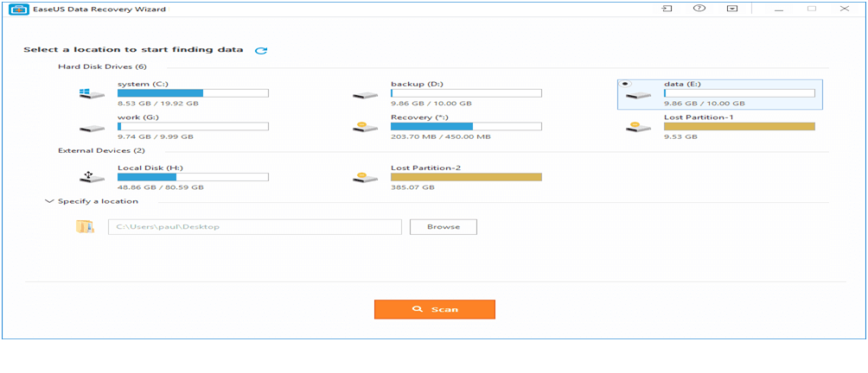Select the system (C:) drive icon
868x373 pixels.
[x=92, y=94]
